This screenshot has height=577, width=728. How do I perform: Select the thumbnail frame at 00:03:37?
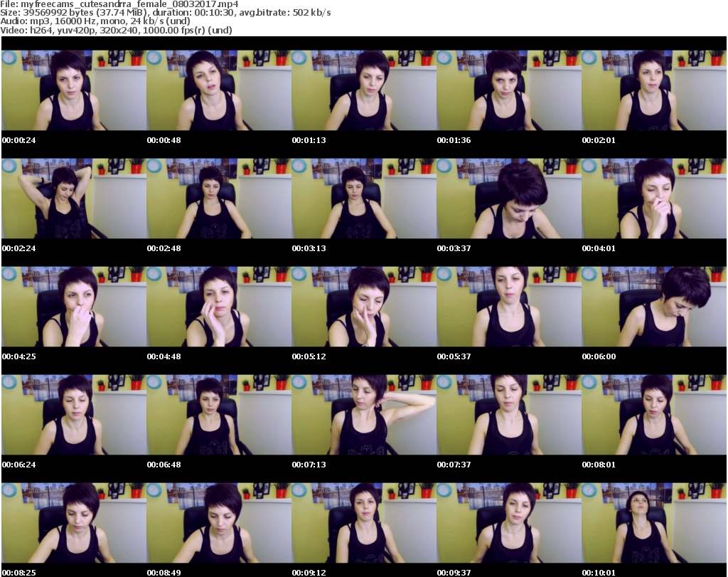(x=509, y=198)
